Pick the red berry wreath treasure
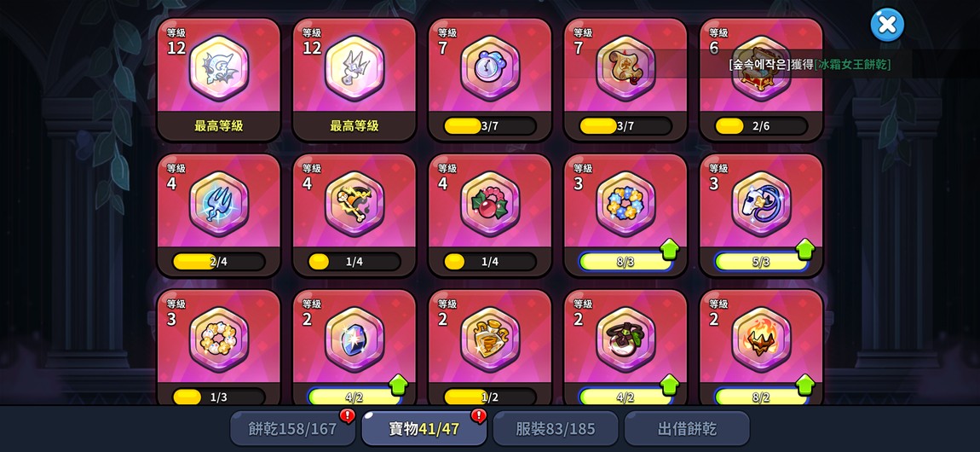 point(490,204)
